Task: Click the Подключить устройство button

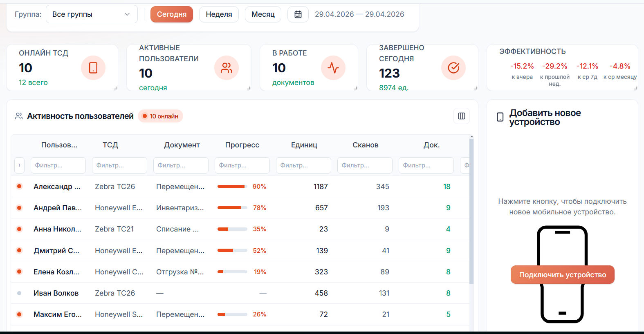Action: 562,275
